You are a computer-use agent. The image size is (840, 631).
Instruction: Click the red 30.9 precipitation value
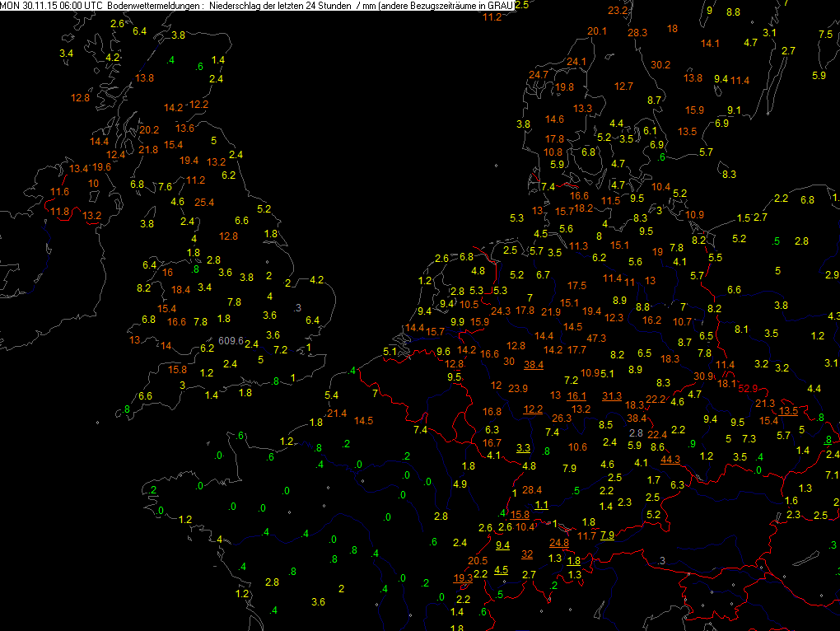(x=703, y=376)
